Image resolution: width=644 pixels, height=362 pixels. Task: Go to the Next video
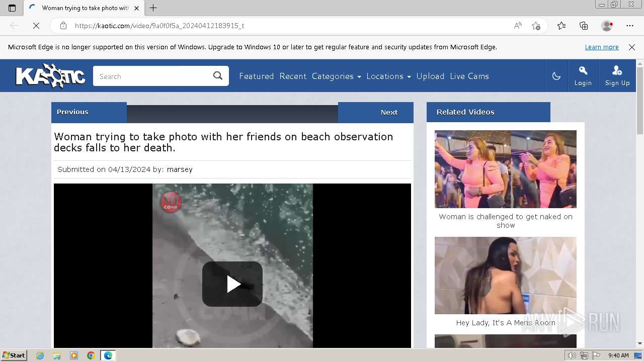(x=376, y=112)
